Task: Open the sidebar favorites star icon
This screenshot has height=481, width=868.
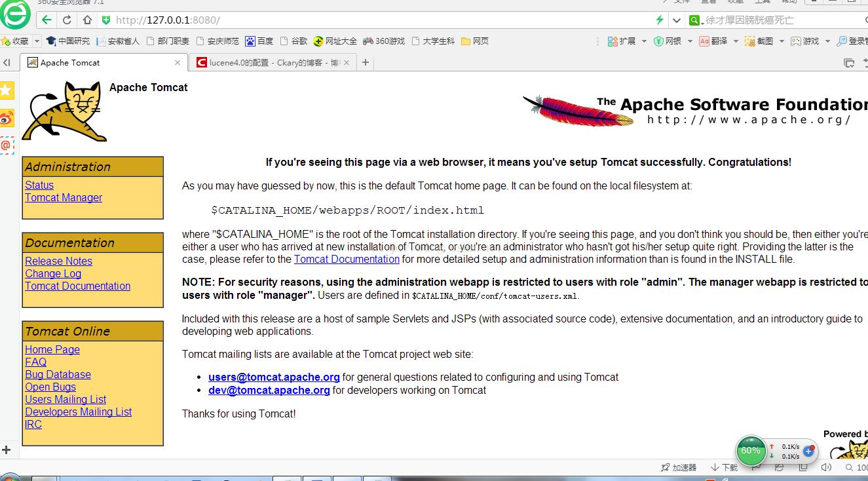Action: pos(7,90)
